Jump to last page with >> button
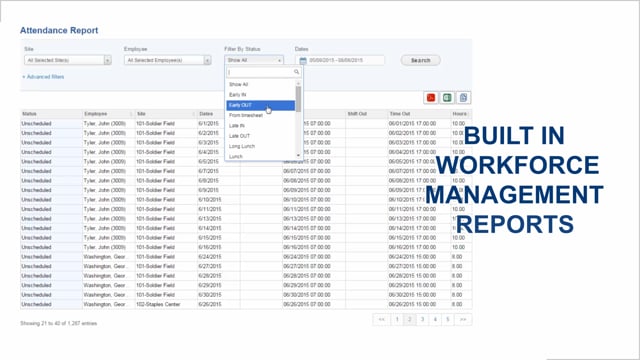This screenshot has width=640, height=360. pos(463,319)
